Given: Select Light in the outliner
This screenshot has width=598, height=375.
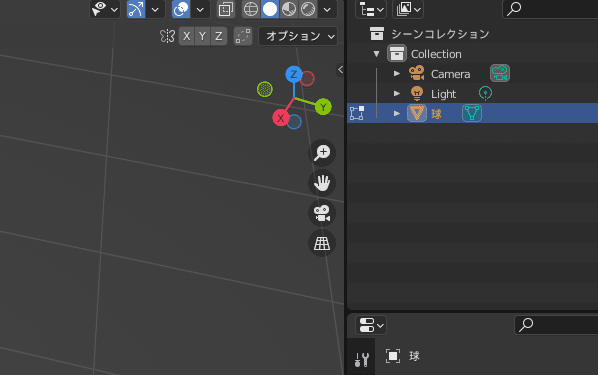Looking at the screenshot, I should tap(444, 94).
